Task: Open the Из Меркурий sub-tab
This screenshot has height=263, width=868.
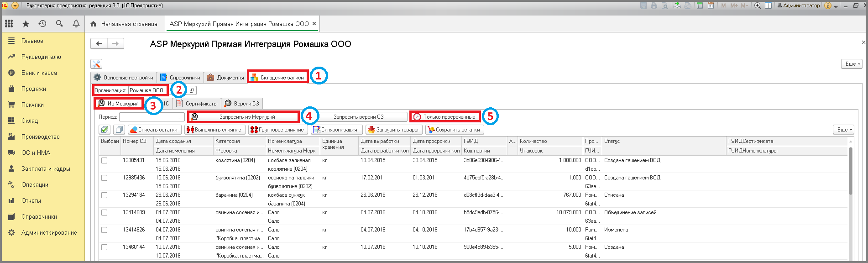Action: pos(119,104)
